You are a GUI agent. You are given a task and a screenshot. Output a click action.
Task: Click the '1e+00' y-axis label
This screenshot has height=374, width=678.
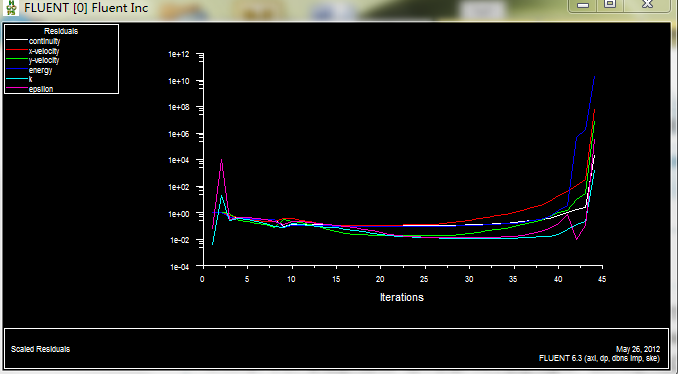179,214
